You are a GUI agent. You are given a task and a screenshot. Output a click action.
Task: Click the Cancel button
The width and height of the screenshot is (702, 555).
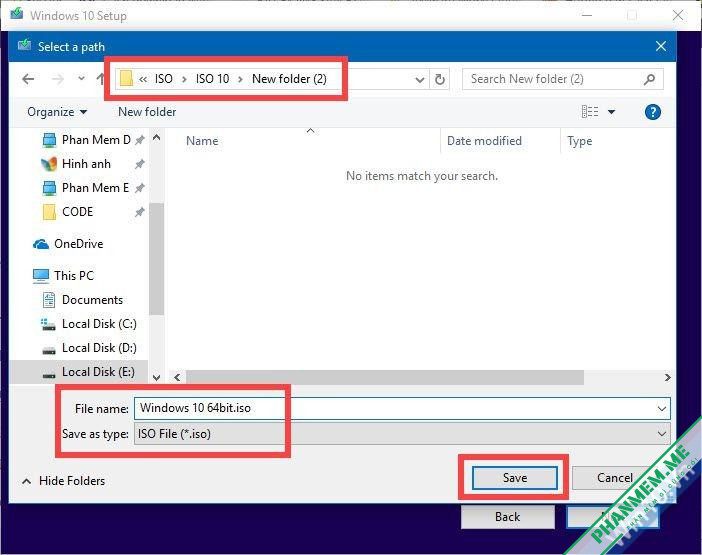point(614,478)
